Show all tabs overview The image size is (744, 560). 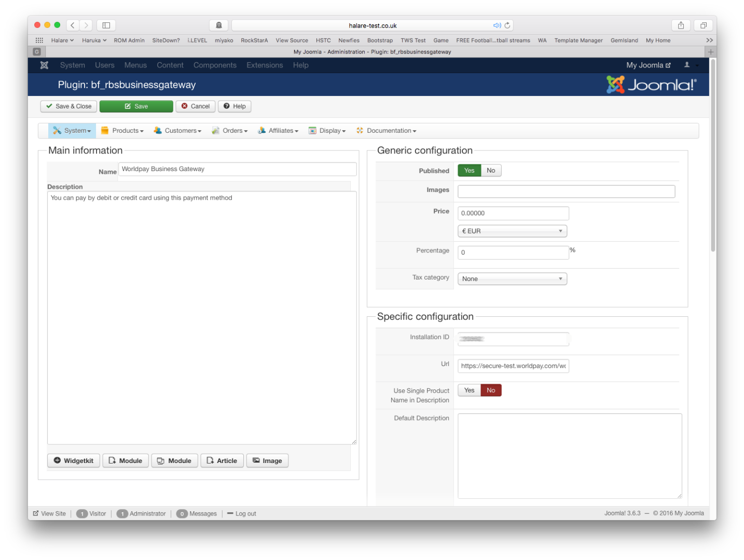pos(704,25)
